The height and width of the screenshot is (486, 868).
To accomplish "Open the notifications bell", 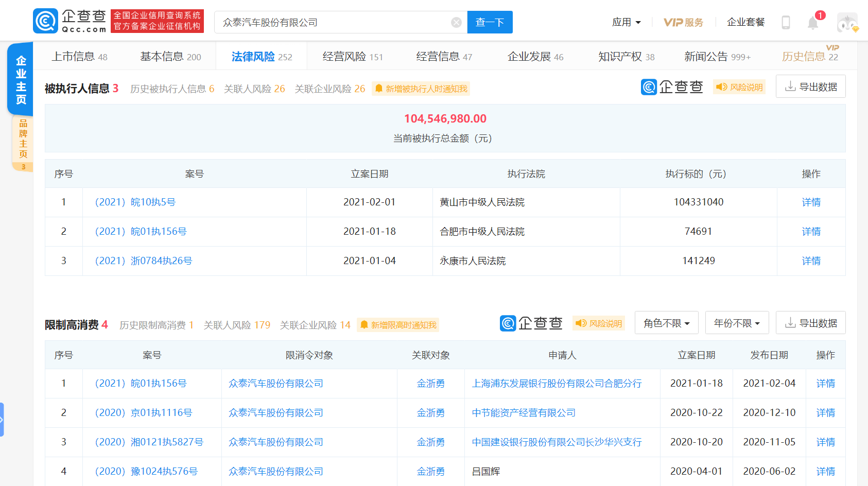I will tap(813, 23).
